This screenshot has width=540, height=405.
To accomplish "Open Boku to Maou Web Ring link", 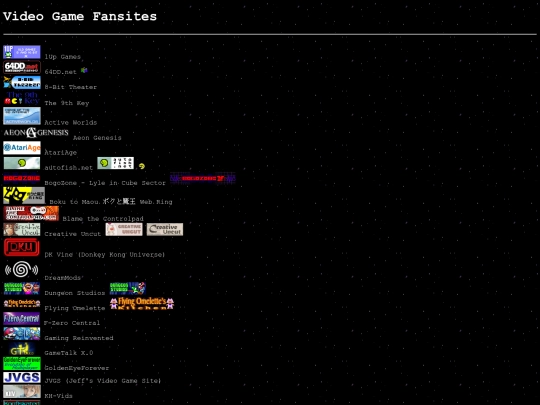I will click(x=111, y=202).
